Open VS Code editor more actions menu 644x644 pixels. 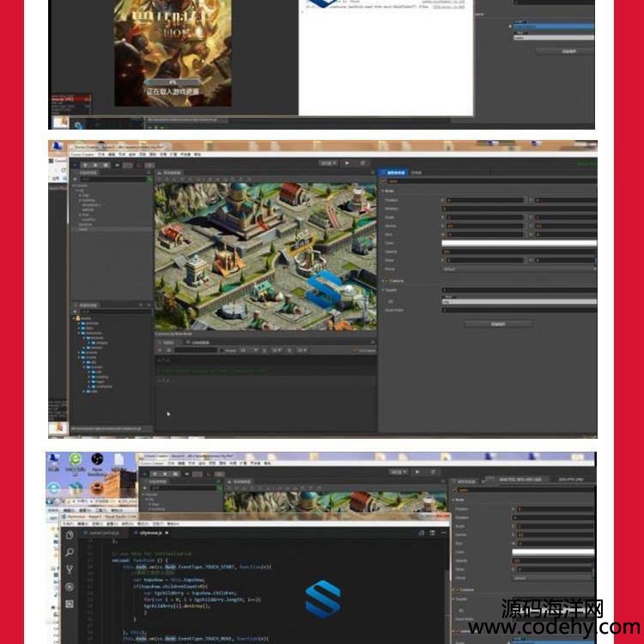[444, 532]
